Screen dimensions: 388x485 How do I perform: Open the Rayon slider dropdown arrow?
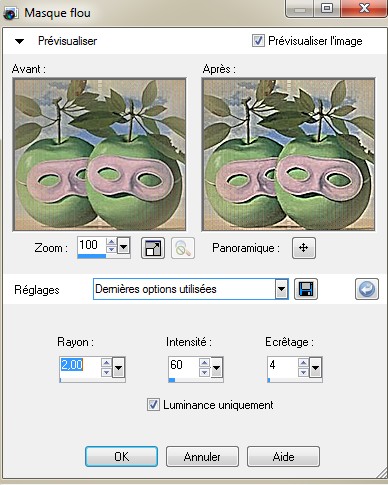click(119, 368)
